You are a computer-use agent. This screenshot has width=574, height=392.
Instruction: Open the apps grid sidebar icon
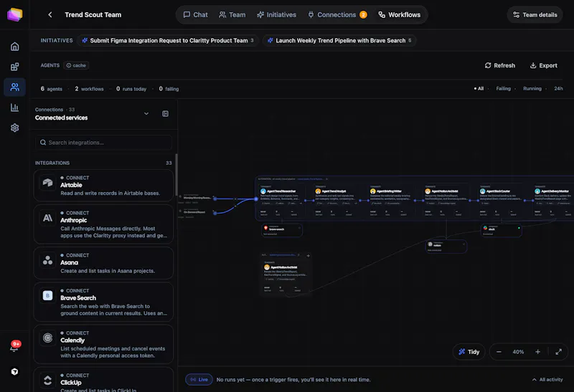pyautogui.click(x=14, y=67)
